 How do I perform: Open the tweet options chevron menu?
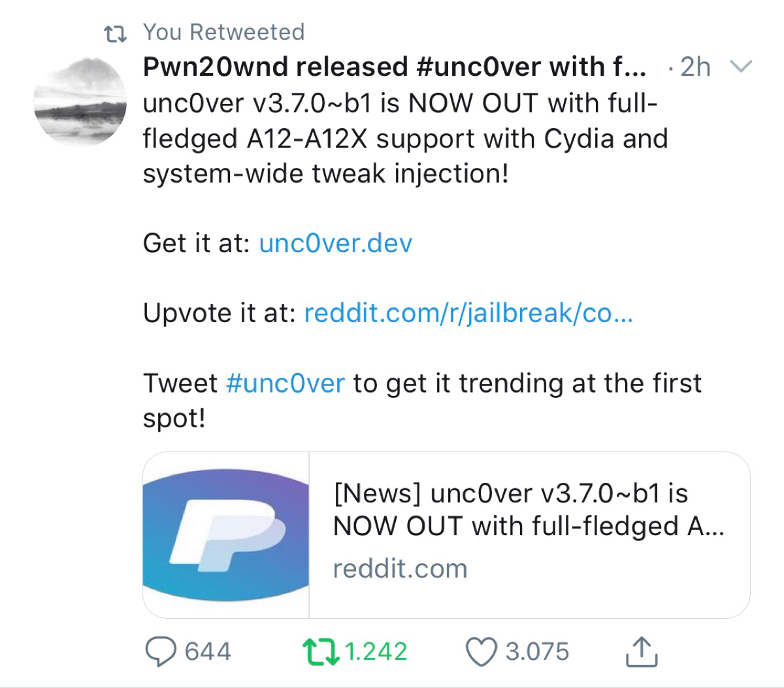click(x=741, y=67)
